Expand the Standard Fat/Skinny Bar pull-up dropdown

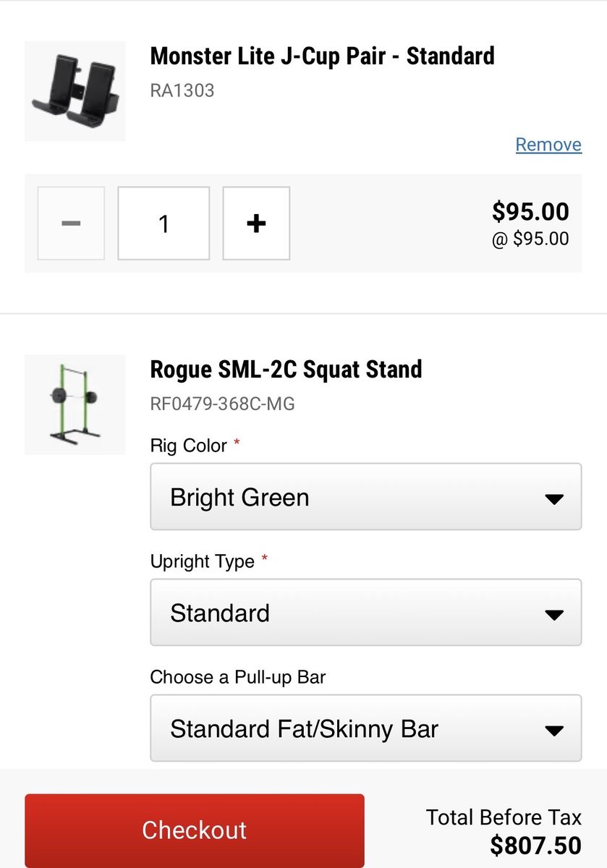(x=366, y=728)
